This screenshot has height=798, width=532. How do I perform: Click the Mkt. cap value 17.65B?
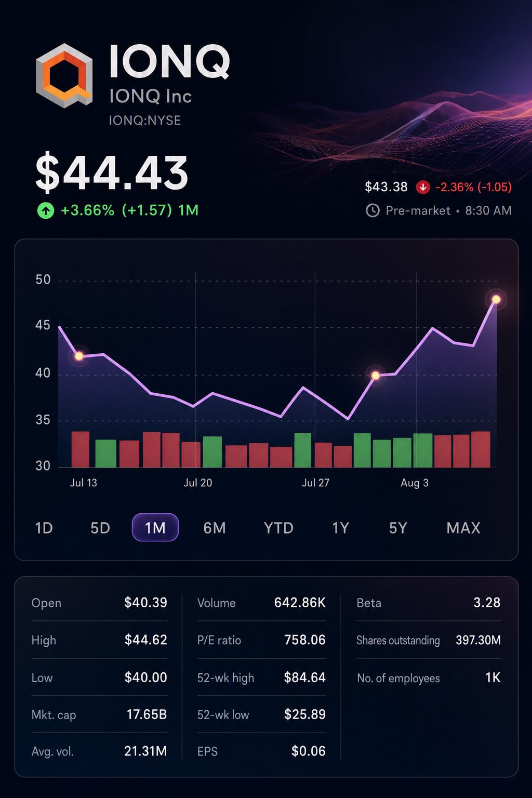147,714
